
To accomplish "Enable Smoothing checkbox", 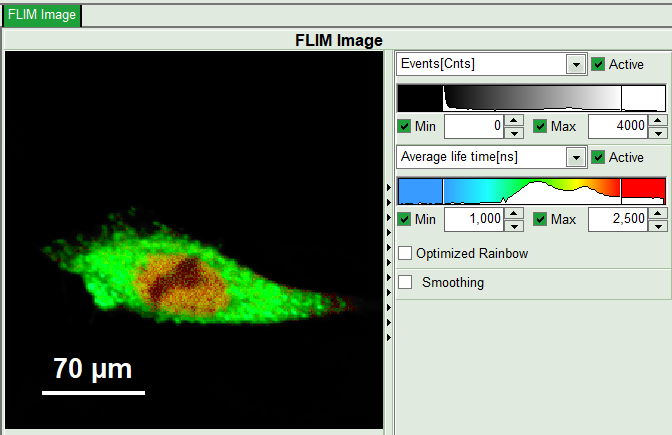I will [405, 282].
